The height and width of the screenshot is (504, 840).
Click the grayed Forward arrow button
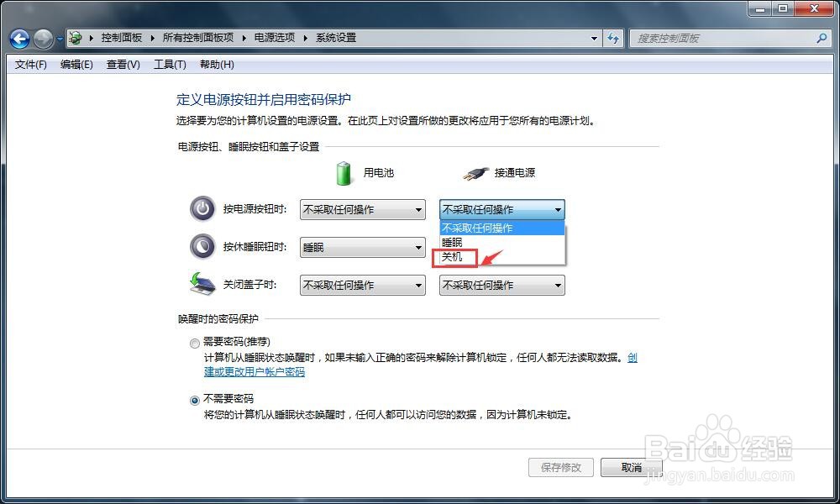44,39
